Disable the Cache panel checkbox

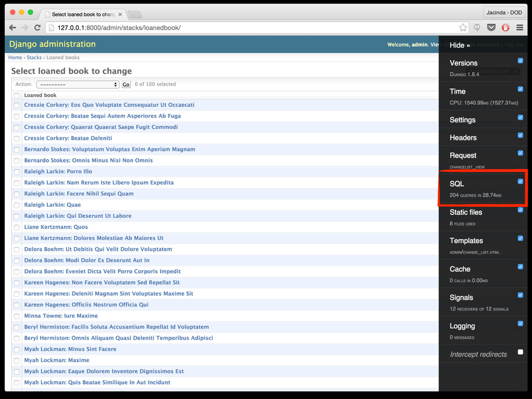point(520,267)
